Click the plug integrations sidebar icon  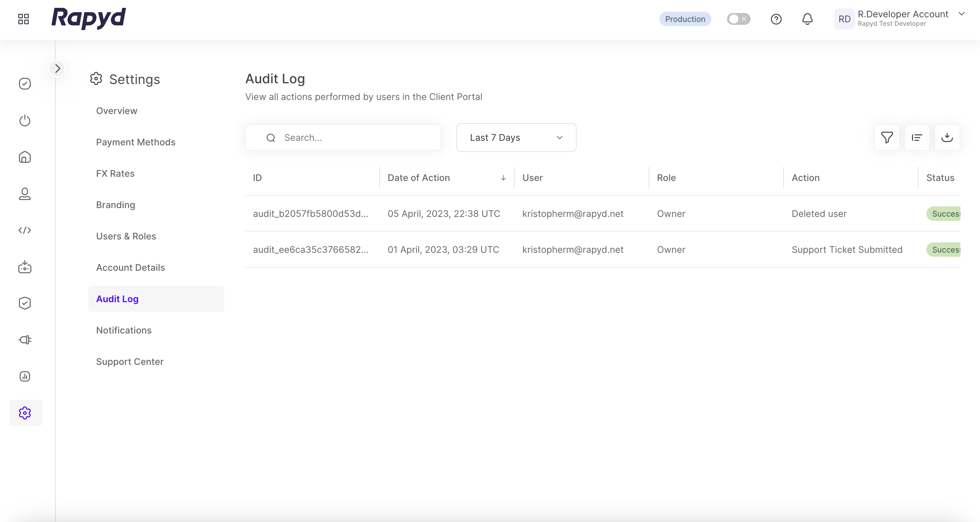pos(25,339)
